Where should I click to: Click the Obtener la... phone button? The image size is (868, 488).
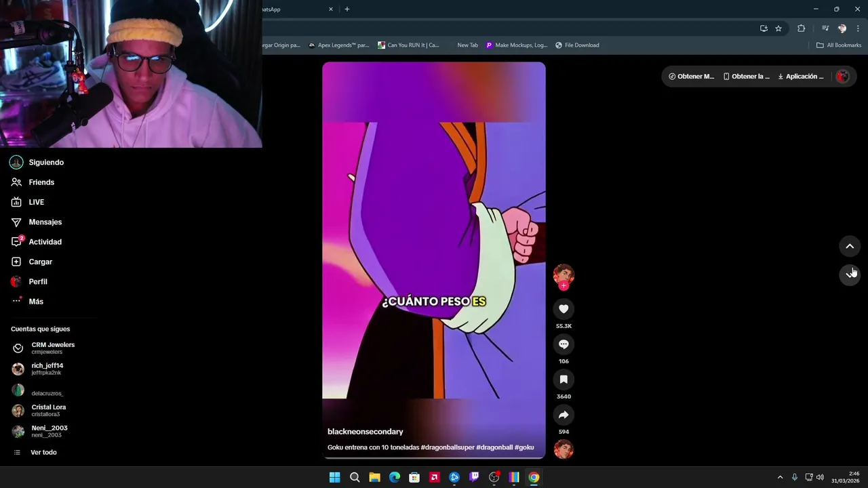click(747, 77)
